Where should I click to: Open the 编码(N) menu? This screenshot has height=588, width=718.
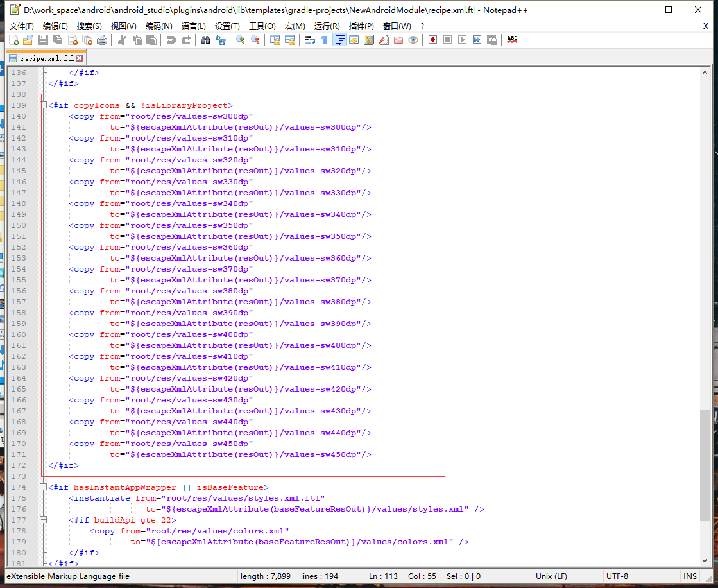(x=159, y=26)
